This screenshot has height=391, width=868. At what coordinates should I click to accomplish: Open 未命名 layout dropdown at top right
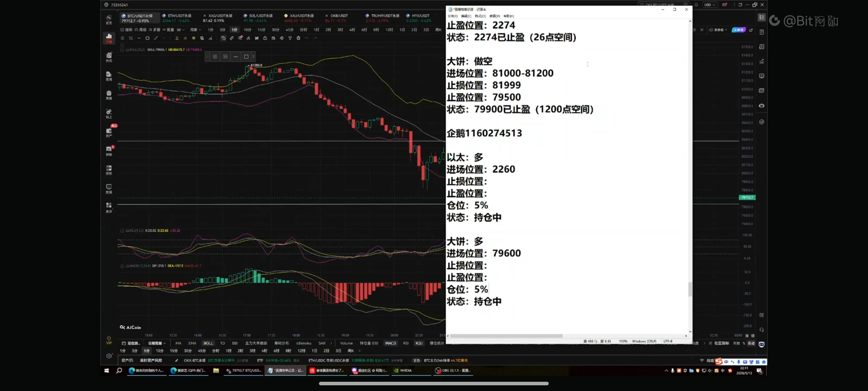tap(718, 30)
